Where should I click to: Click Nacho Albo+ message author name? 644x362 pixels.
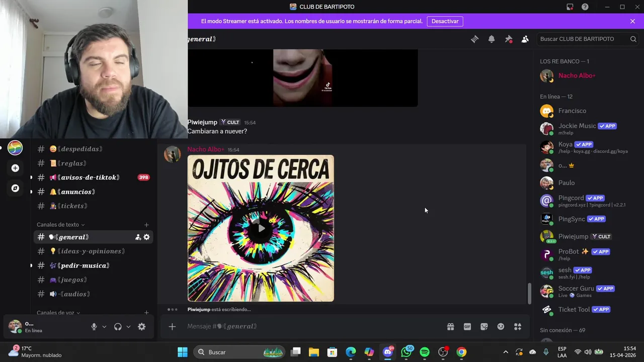click(206, 149)
